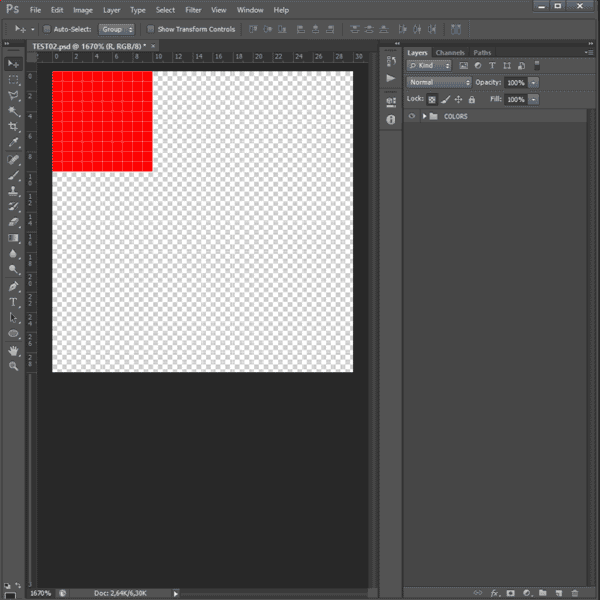Screen dimensions: 600x600
Task: Select the Horizontal Type tool
Action: tap(13, 302)
